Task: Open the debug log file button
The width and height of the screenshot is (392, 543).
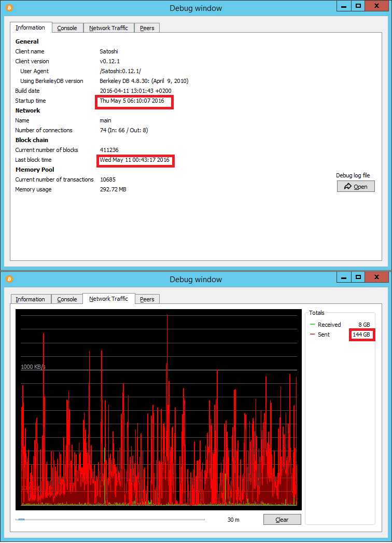Action: 356,186
